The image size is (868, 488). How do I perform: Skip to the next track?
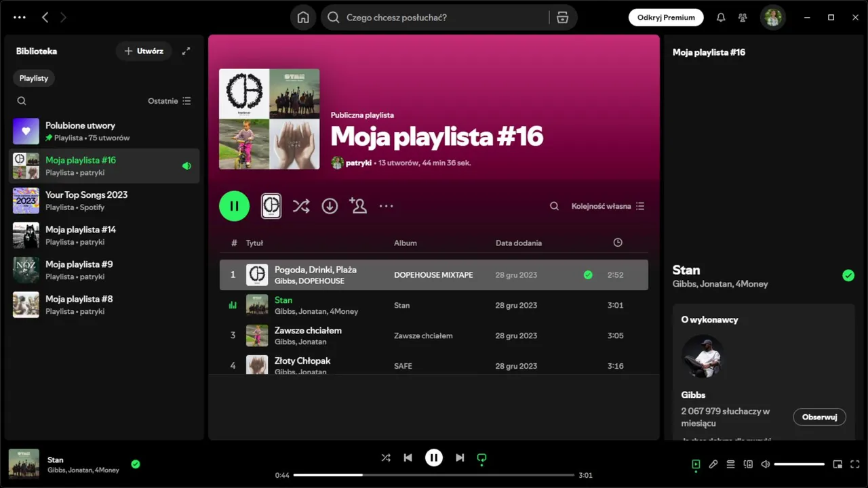tap(460, 457)
